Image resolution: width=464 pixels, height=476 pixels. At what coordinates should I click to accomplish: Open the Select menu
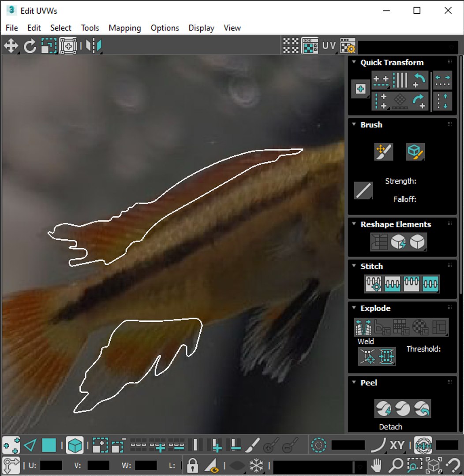click(61, 28)
